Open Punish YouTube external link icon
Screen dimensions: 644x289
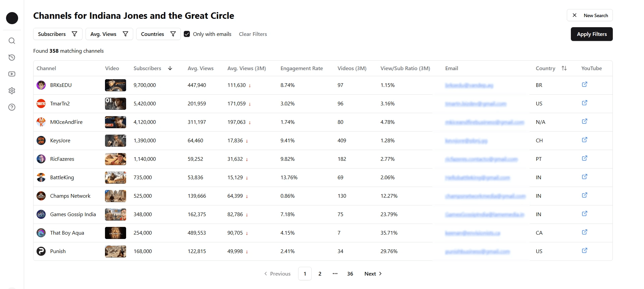584,251
